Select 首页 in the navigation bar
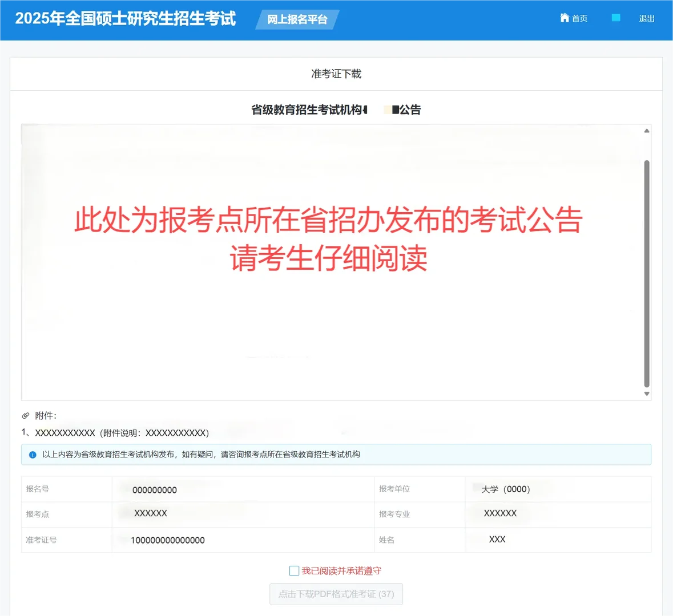Screen dimensions: 673x616 pyautogui.click(x=578, y=18)
